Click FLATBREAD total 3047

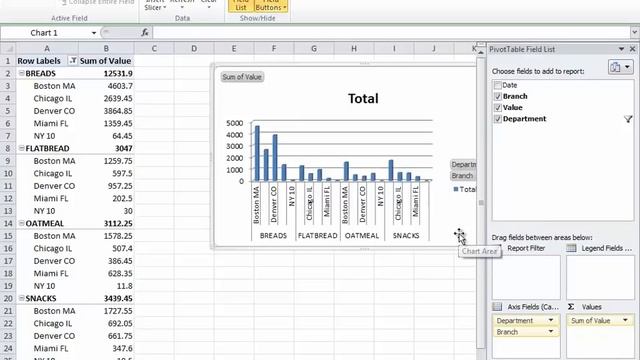tap(106, 149)
